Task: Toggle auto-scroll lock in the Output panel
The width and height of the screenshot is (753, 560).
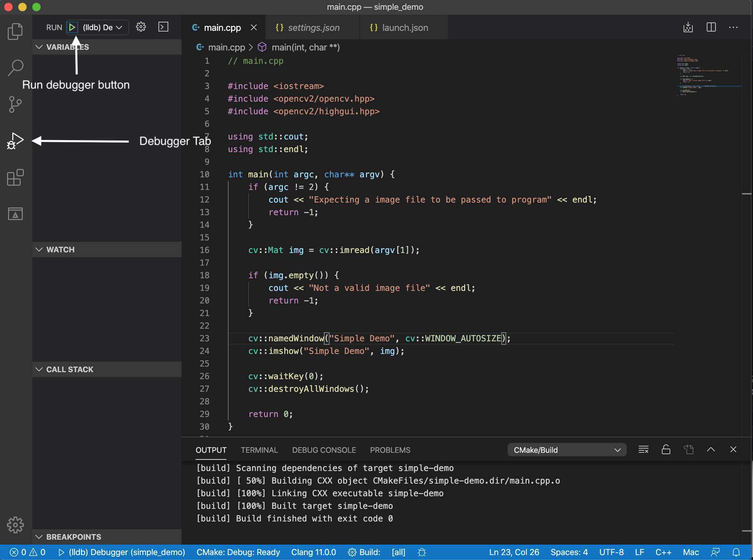Action: 666,450
